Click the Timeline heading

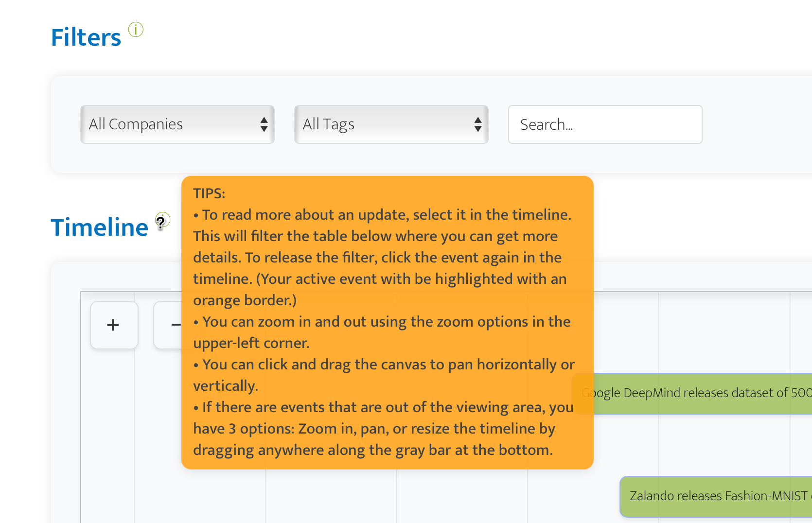tap(100, 227)
